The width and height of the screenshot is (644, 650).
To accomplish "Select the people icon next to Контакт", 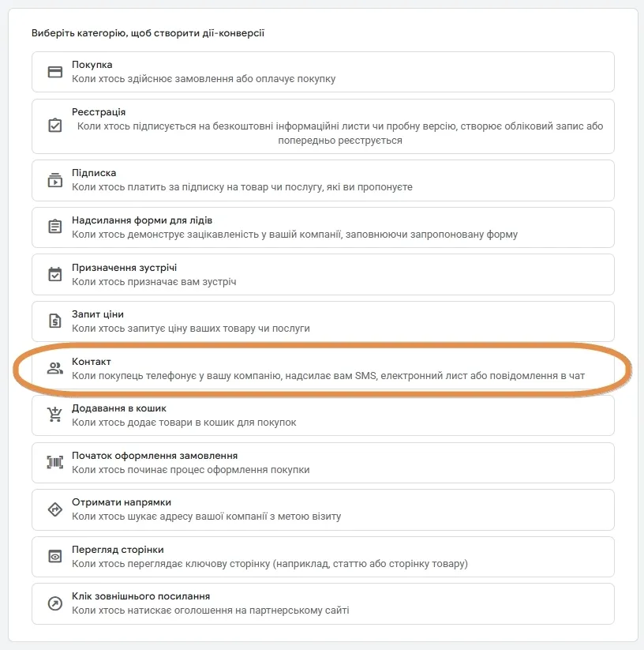I will coord(55,368).
